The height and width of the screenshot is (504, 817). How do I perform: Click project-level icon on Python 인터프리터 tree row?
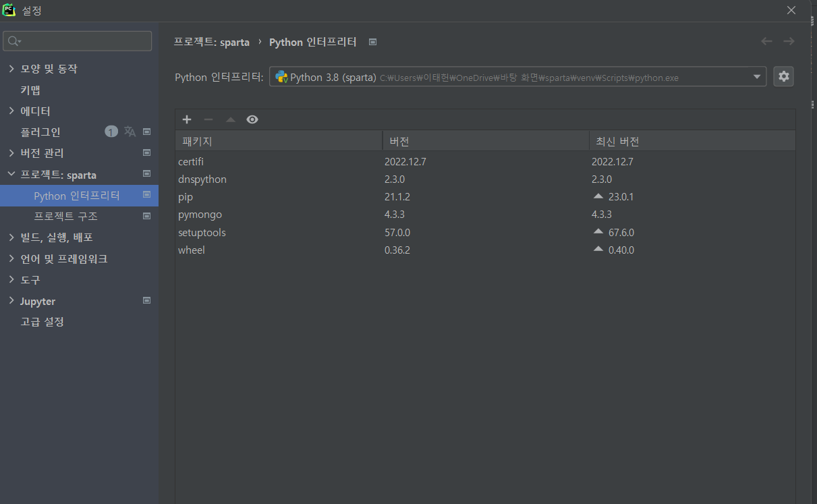(146, 195)
